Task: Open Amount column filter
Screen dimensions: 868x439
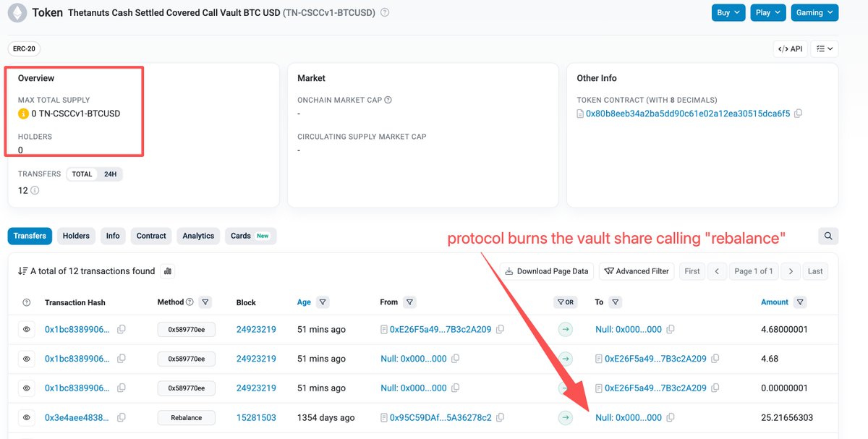Action: (800, 302)
